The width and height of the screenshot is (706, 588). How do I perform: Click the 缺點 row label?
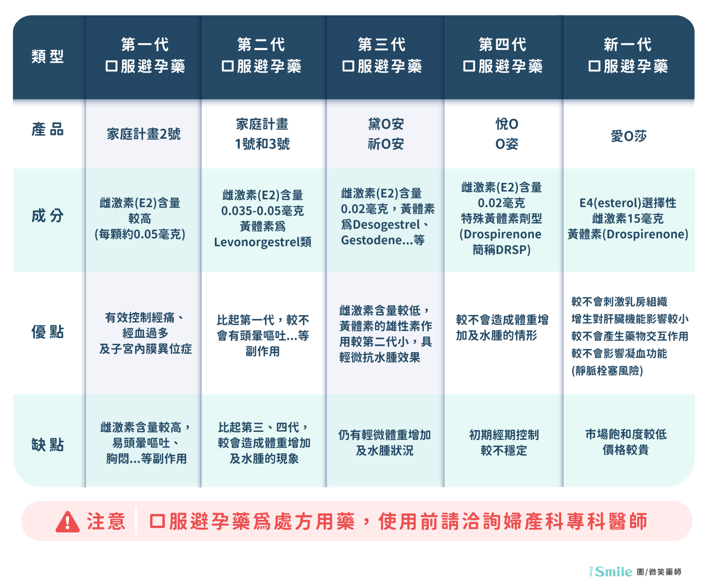click(48, 445)
